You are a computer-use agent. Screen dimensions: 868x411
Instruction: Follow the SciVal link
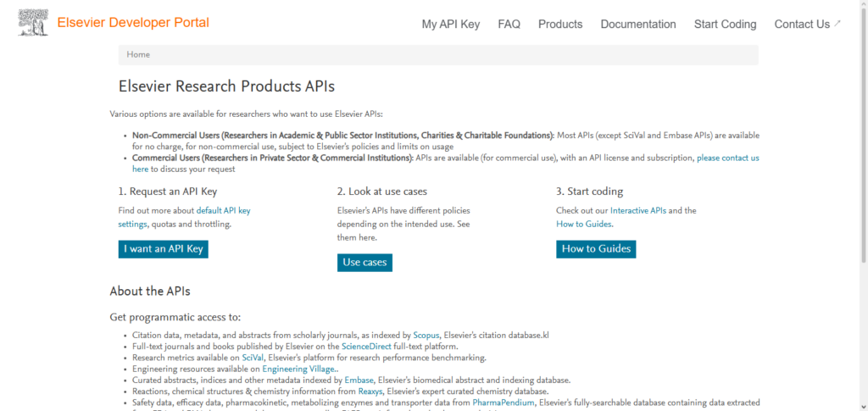tap(253, 358)
